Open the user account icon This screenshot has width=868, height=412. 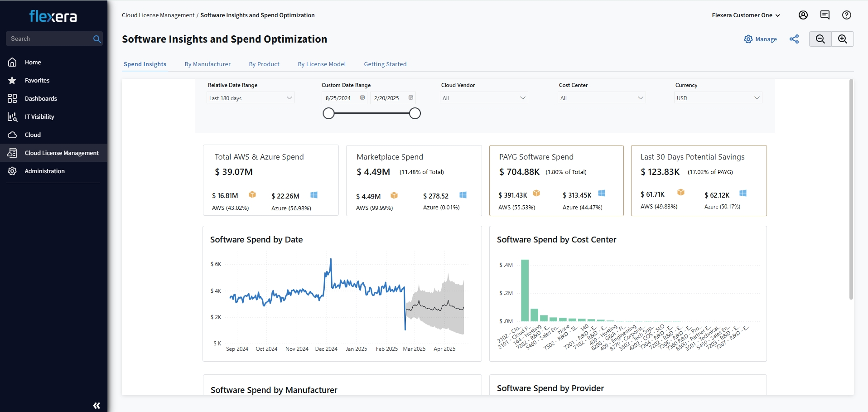pos(803,15)
